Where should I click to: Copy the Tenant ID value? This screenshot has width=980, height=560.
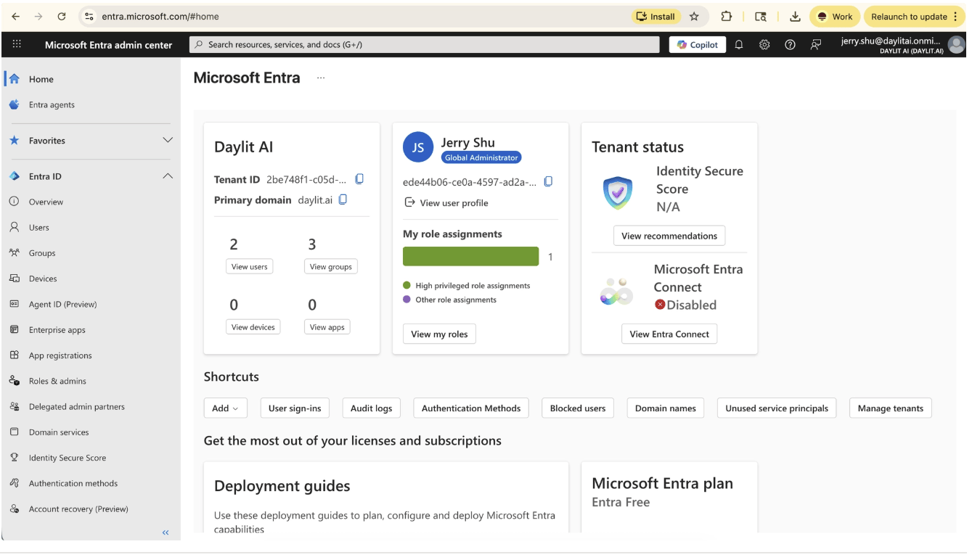[359, 179]
